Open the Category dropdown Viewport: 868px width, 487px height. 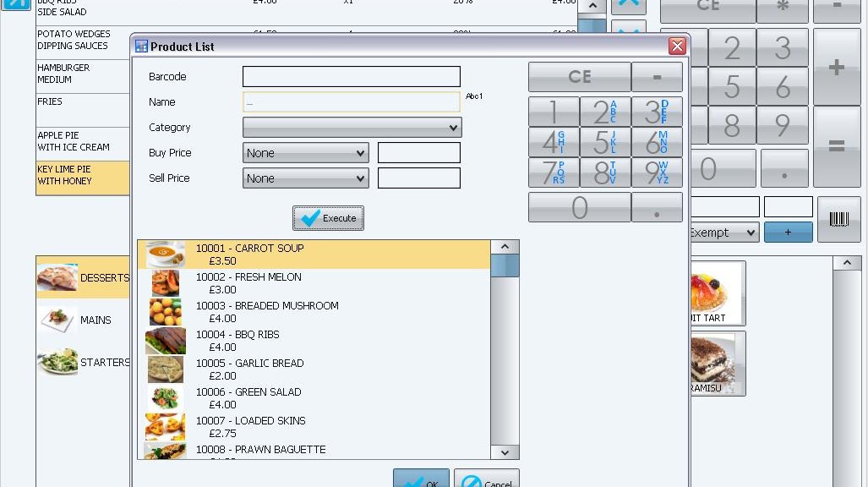[x=351, y=127]
